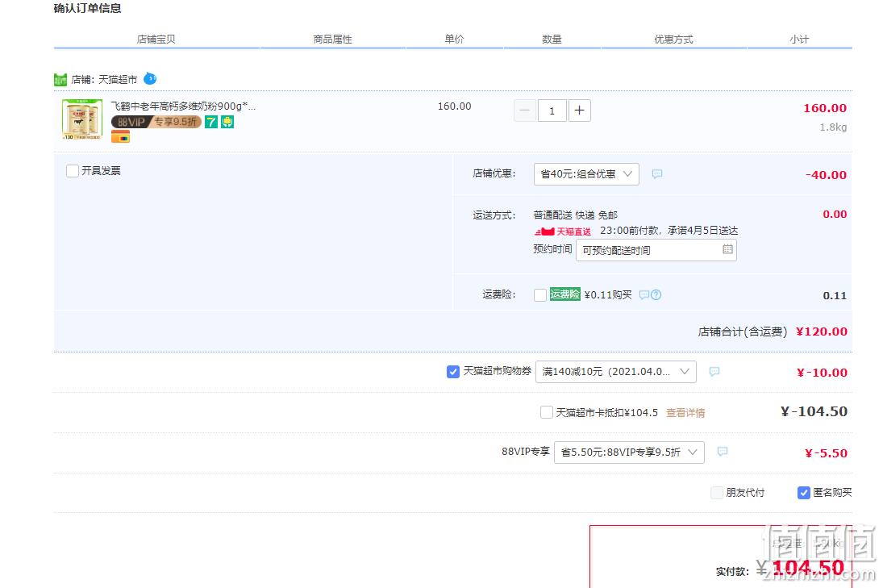
Task: Decrease quantity with the minus button
Action: pos(524,111)
